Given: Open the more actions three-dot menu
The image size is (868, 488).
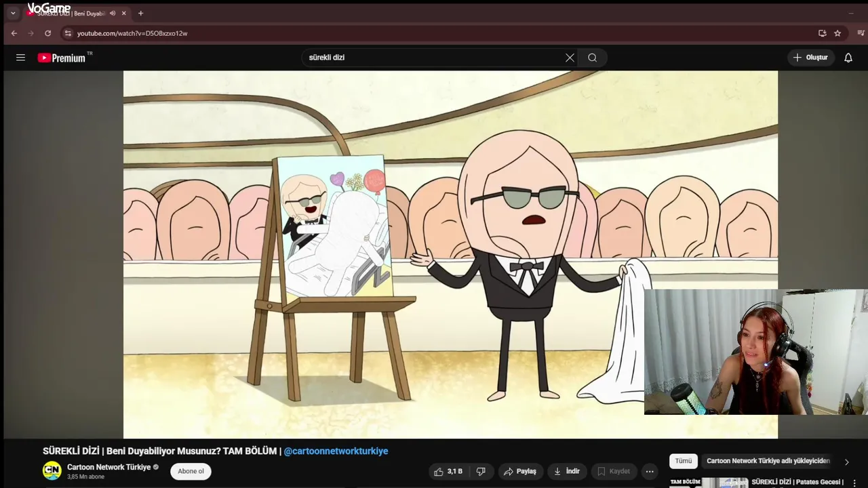Looking at the screenshot, I should click(x=650, y=471).
